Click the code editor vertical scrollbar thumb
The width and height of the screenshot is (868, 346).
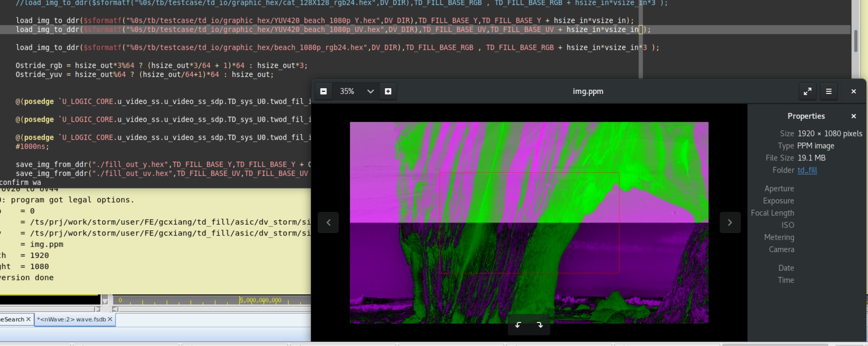(856, 41)
